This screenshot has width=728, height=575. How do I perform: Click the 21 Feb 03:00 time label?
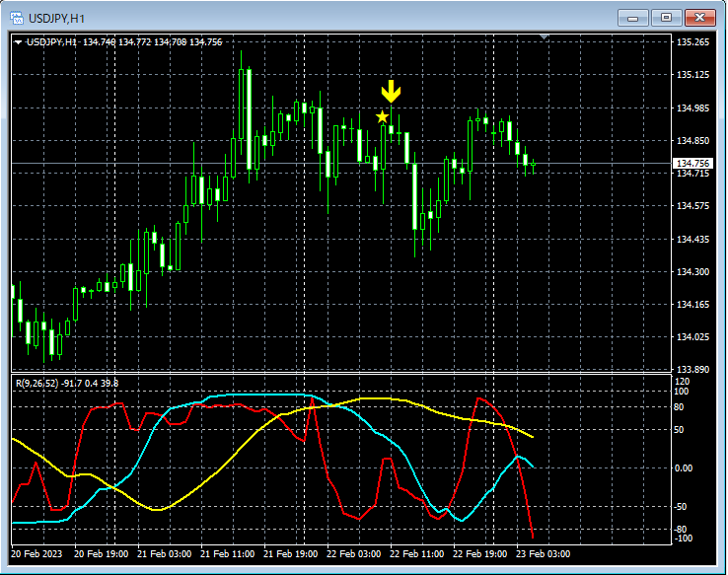coord(165,554)
